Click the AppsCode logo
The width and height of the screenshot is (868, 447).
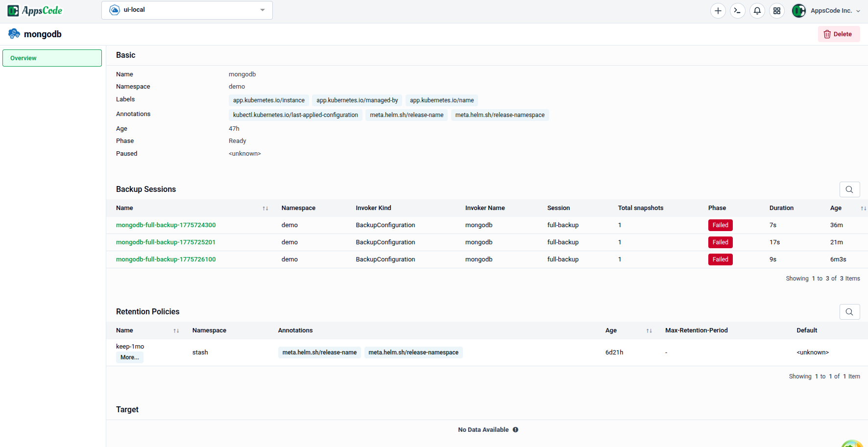35,10
